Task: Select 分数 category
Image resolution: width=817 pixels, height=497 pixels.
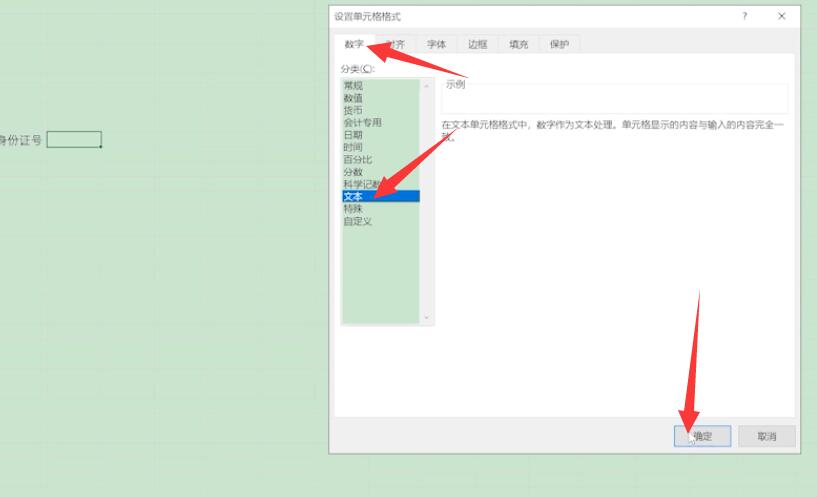Action: (381, 172)
